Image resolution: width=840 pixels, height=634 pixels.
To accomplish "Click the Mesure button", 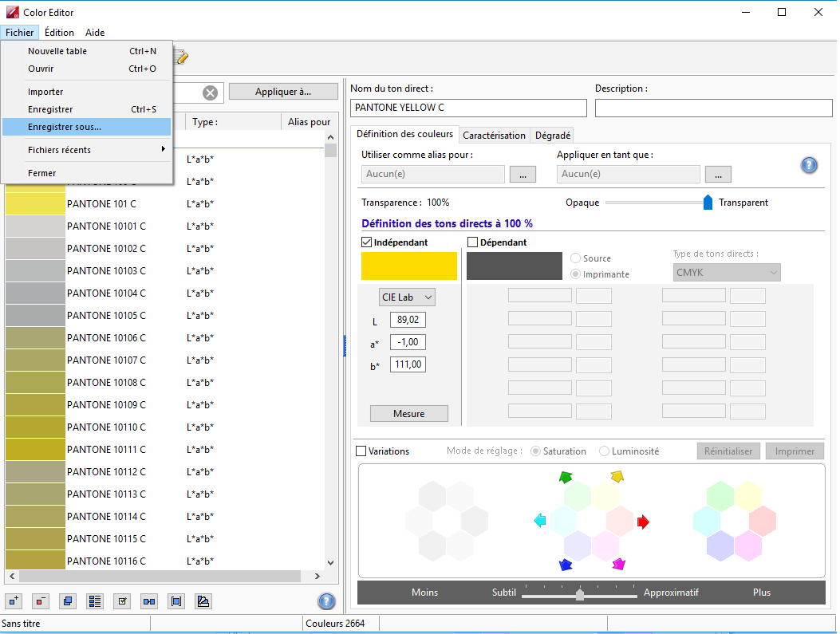I will [x=408, y=414].
